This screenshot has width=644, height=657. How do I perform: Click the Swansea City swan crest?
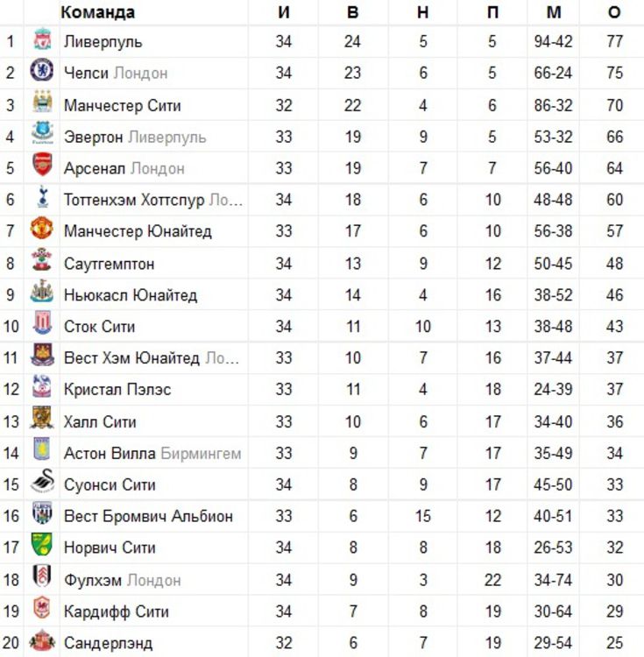(x=43, y=481)
